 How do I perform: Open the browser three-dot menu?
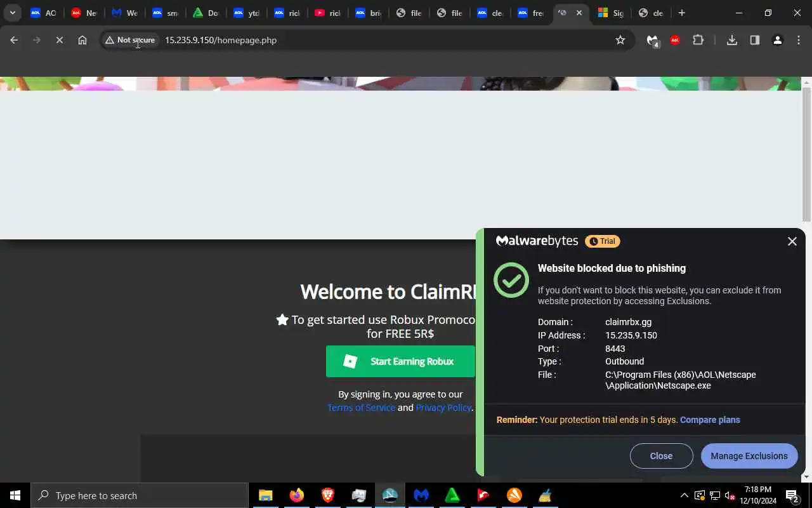(799, 40)
